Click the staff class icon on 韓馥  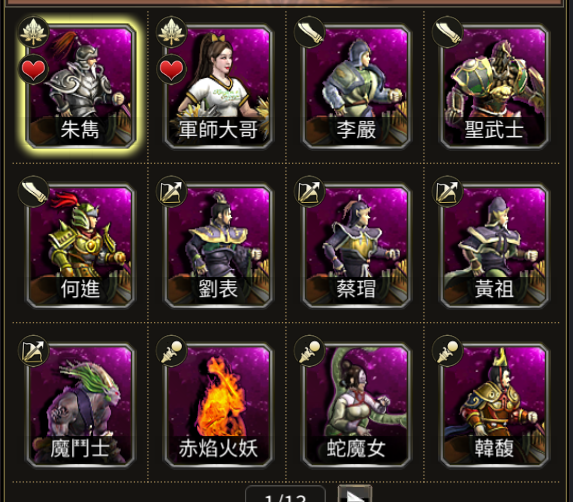[447, 351]
